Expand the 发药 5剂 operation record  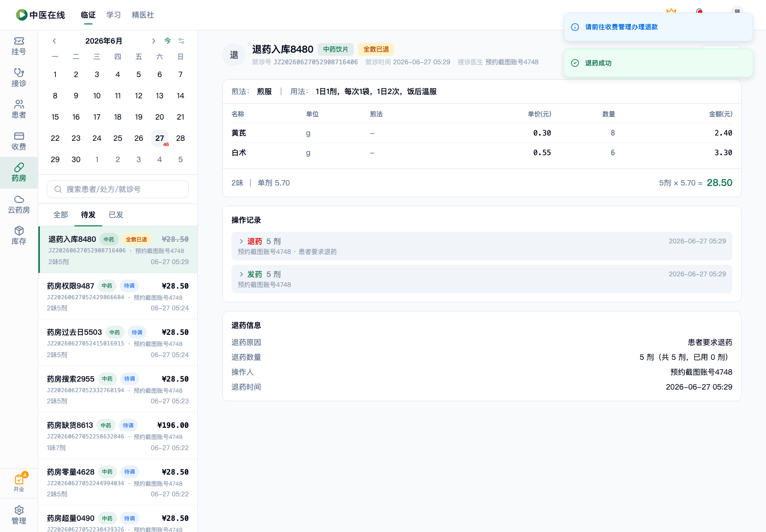coord(482,279)
